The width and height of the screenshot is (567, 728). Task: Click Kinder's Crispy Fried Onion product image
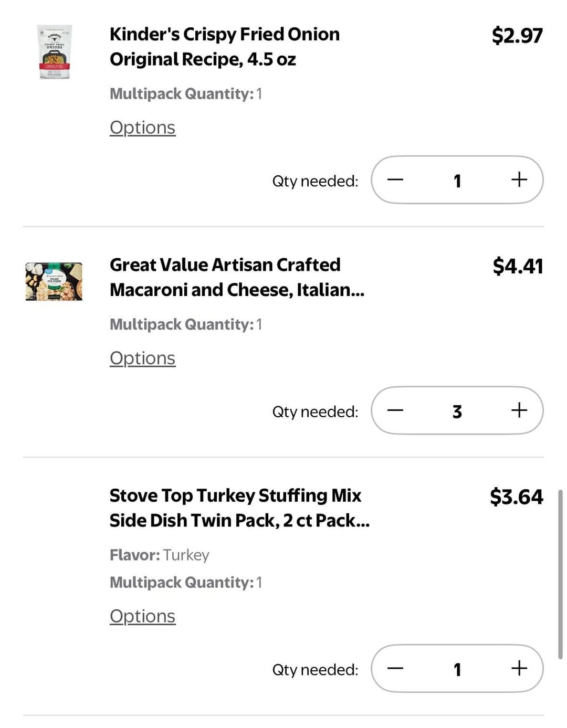pos(55,51)
